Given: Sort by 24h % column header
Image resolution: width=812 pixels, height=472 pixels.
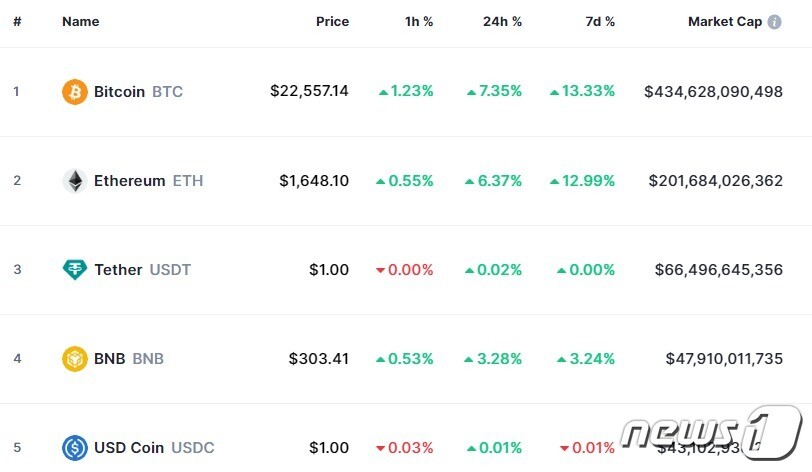Looking at the screenshot, I should click(502, 22).
